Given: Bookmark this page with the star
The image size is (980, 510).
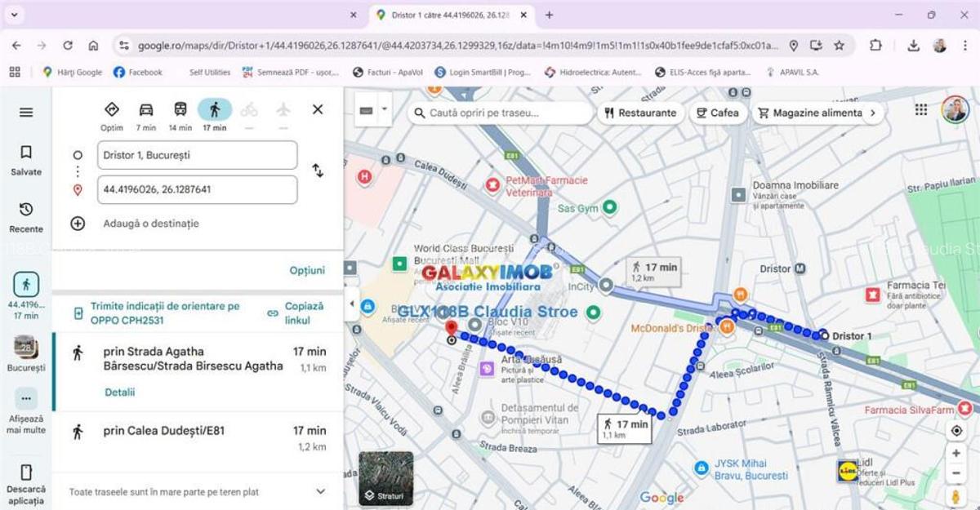Looking at the screenshot, I should [x=839, y=46].
